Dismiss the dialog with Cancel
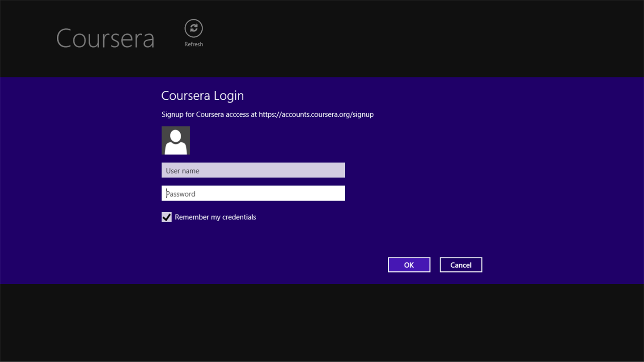This screenshot has width=644, height=362. pos(461,265)
